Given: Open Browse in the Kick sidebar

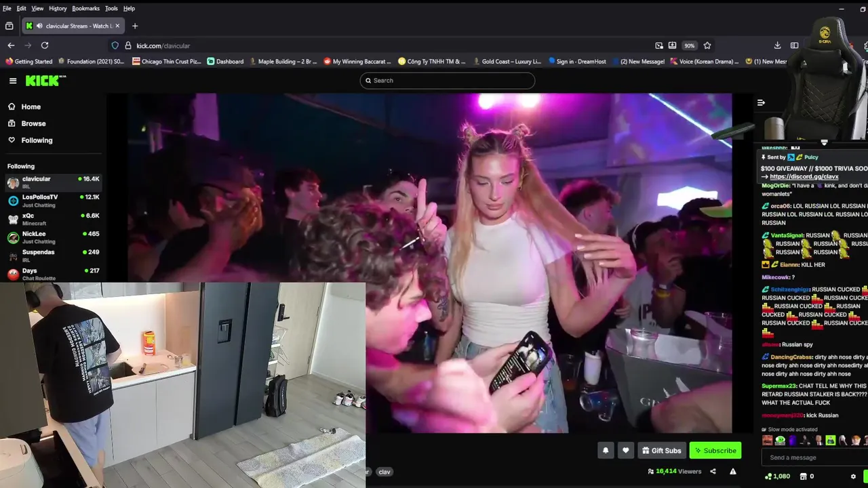Looking at the screenshot, I should (x=27, y=123).
